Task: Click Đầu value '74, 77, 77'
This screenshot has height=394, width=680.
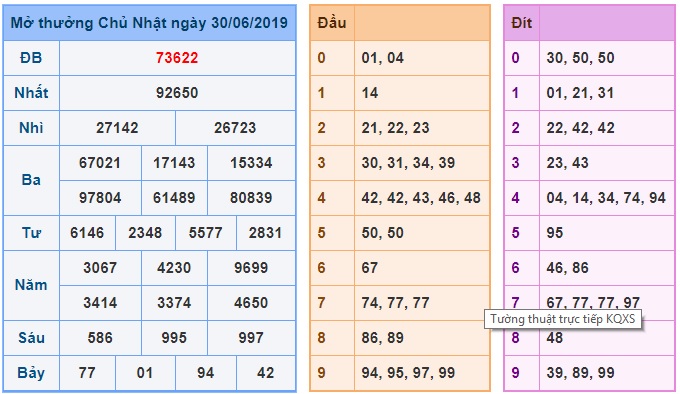Action: click(396, 303)
